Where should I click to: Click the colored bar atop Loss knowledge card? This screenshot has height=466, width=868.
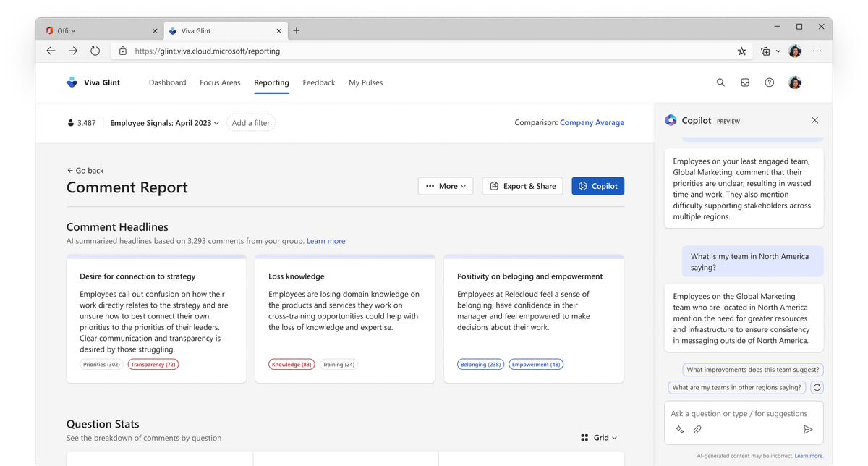click(x=345, y=256)
